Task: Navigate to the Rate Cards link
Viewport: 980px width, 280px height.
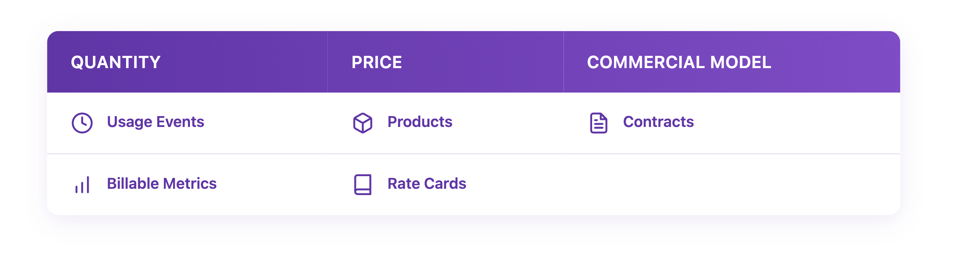Action: [x=427, y=184]
